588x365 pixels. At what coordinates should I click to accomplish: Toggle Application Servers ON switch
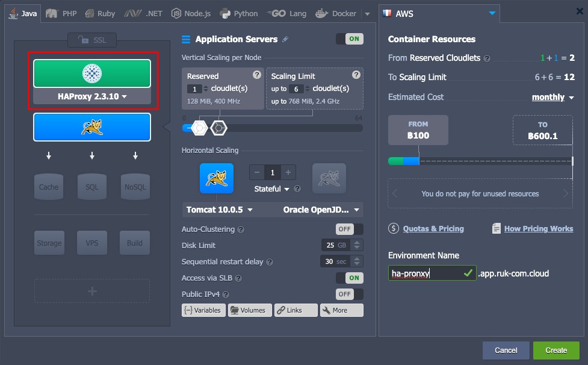coord(350,39)
